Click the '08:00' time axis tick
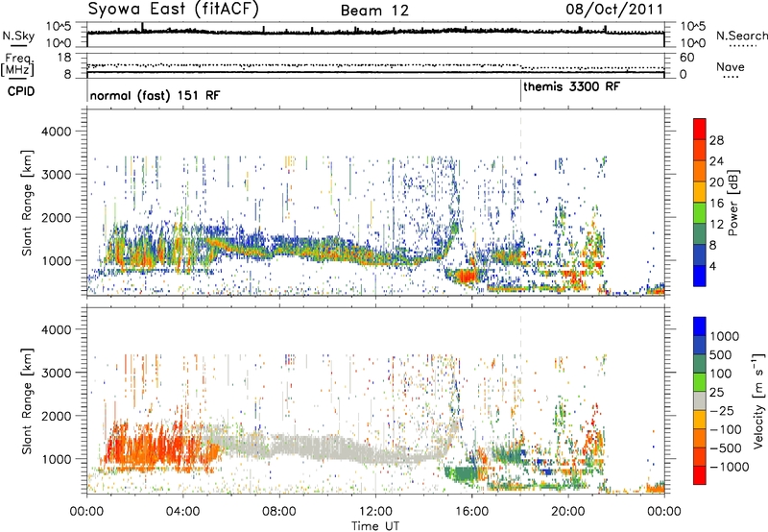The width and height of the screenshot is (768, 532). tap(279, 512)
